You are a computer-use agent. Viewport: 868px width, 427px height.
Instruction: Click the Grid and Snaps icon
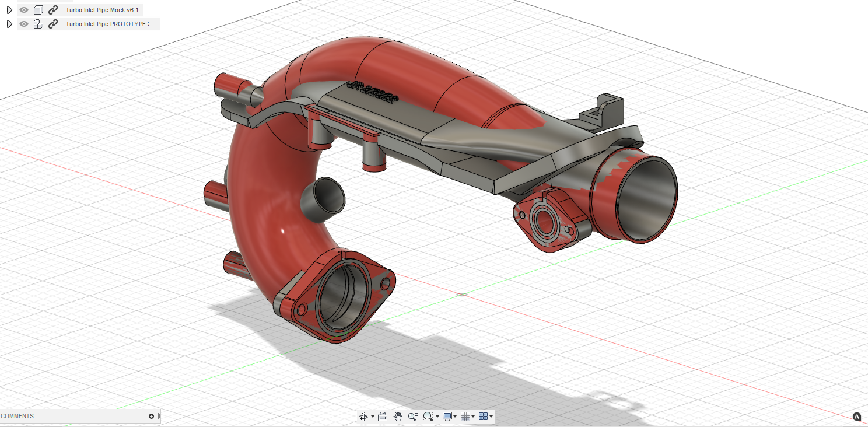click(x=466, y=416)
